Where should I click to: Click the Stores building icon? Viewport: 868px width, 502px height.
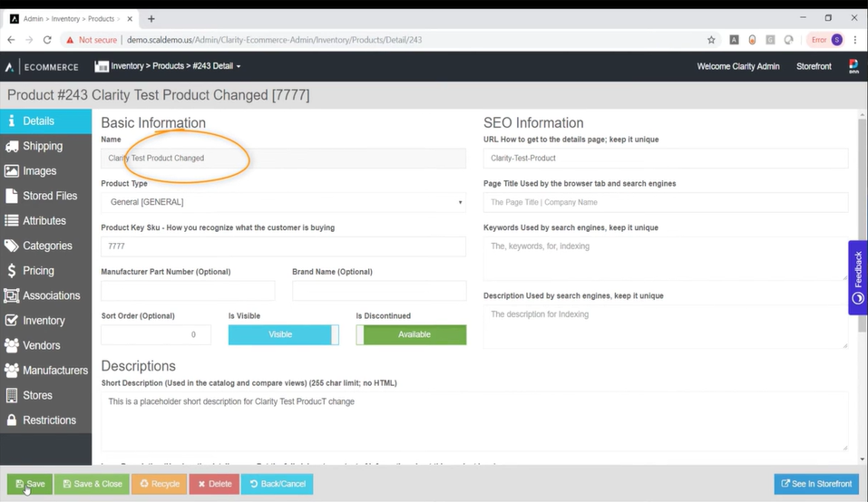click(x=12, y=395)
